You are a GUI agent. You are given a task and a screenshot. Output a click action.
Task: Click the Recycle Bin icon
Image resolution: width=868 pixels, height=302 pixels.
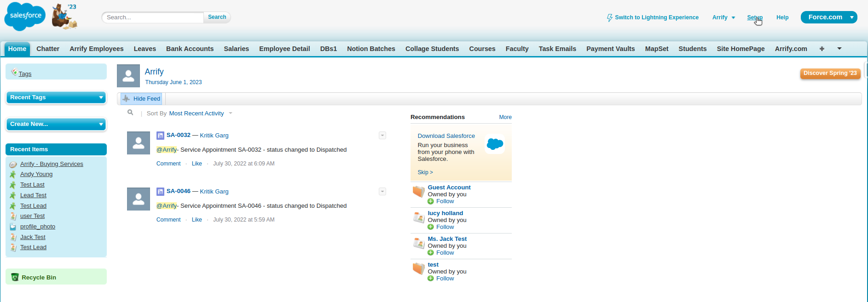click(x=15, y=277)
